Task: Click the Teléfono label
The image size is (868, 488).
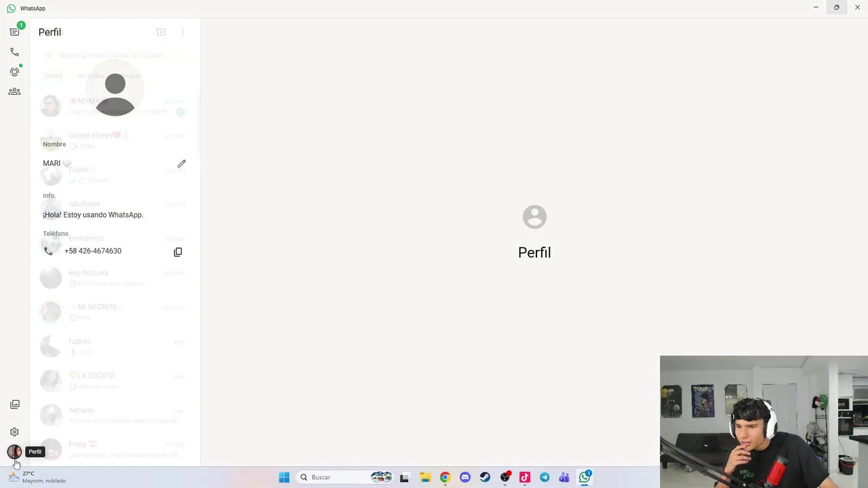Action: click(56, 234)
